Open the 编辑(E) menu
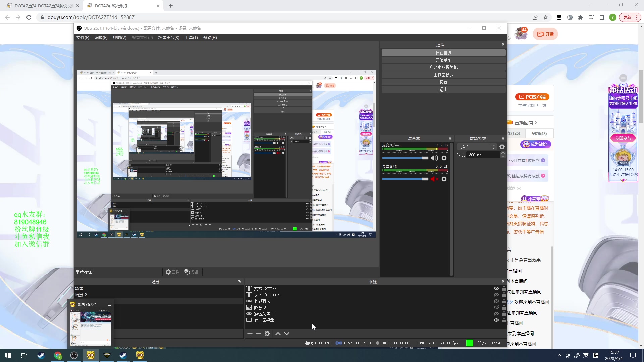The height and width of the screenshot is (362, 644). point(101,38)
